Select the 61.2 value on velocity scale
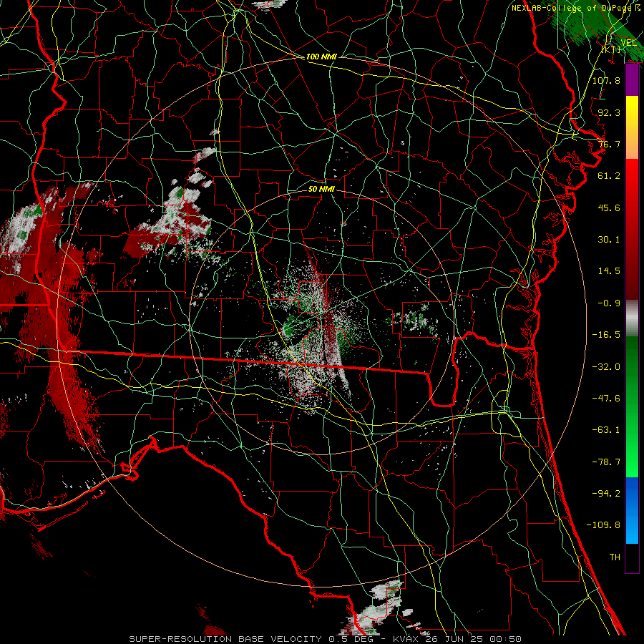Image resolution: width=644 pixels, height=644 pixels. 609,176
